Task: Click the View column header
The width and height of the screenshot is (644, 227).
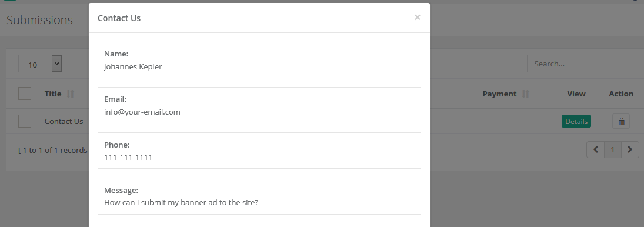Action: 576,94
